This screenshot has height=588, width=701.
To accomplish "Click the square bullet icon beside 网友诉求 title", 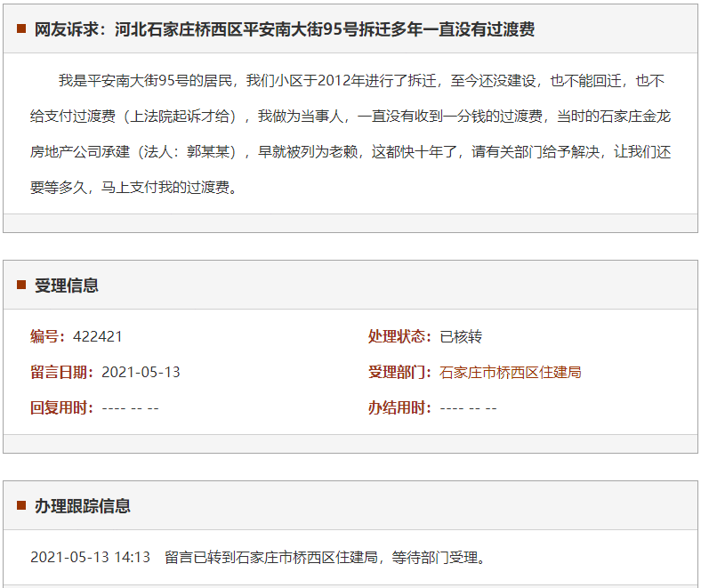I will (21, 29).
